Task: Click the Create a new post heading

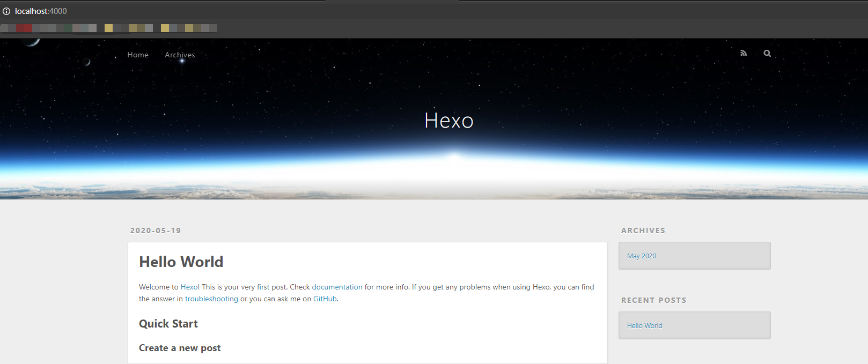Action: 180,348
